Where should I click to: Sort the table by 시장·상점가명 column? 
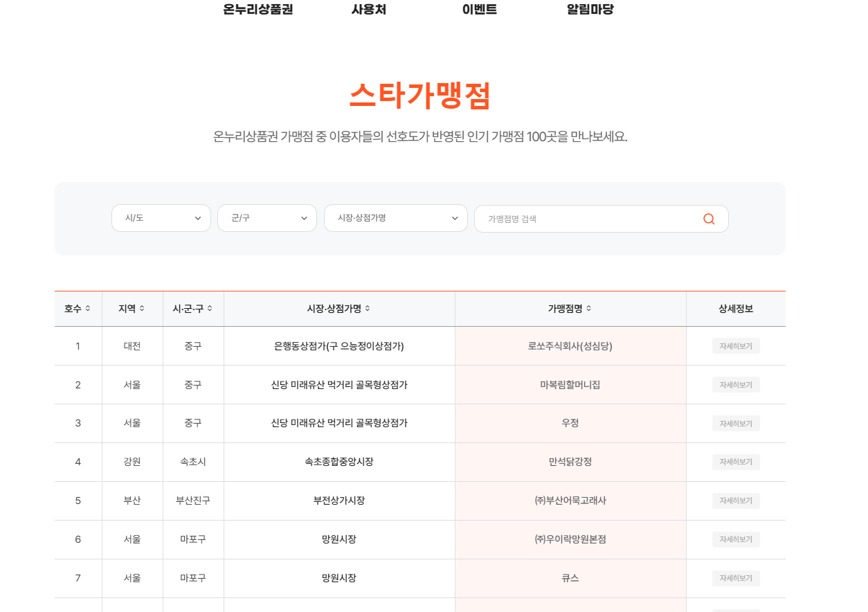(338, 309)
